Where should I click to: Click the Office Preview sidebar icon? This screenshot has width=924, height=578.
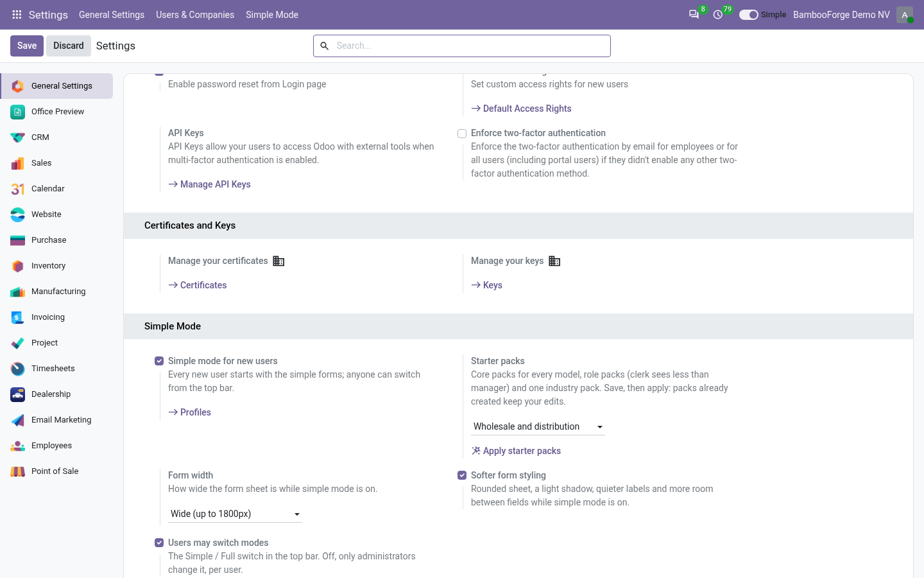tap(18, 112)
